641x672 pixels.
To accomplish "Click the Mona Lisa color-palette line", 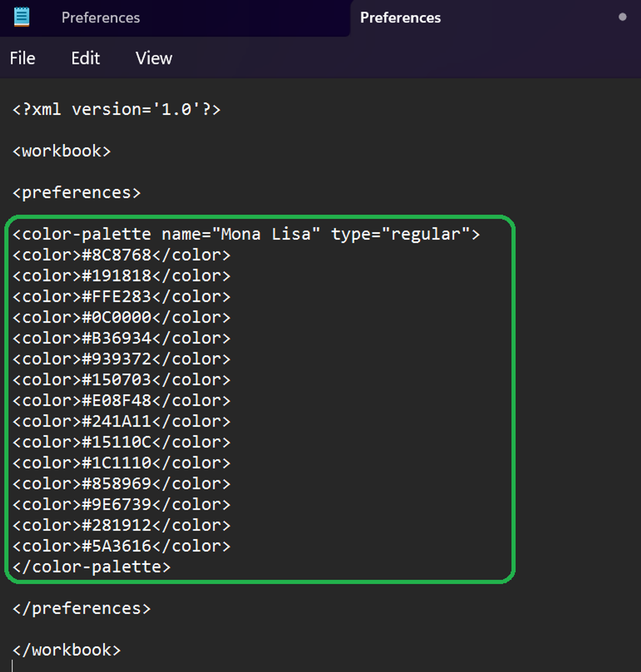I will click(x=246, y=234).
